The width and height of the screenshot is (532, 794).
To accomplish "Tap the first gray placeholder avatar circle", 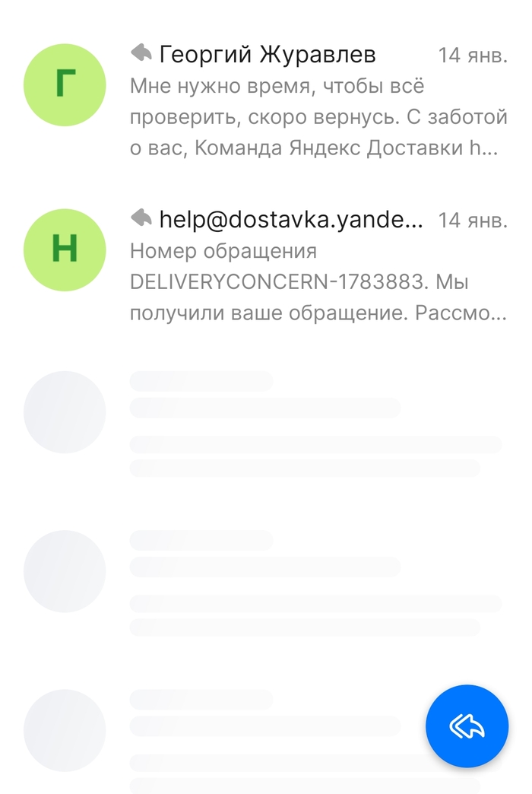I will click(65, 412).
